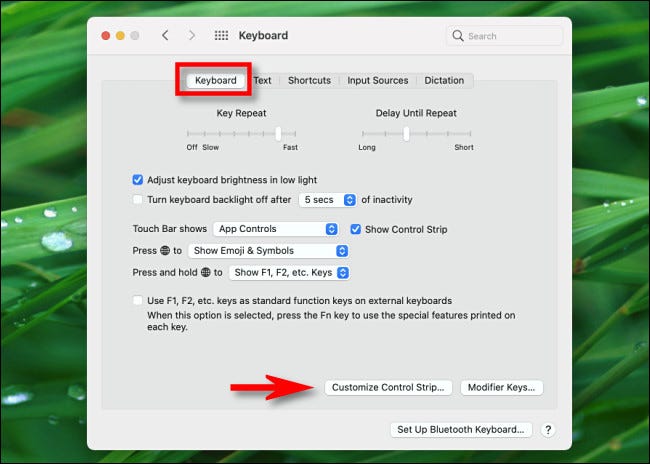Switch to the Input Sources tab
650x464 pixels.
[x=377, y=80]
